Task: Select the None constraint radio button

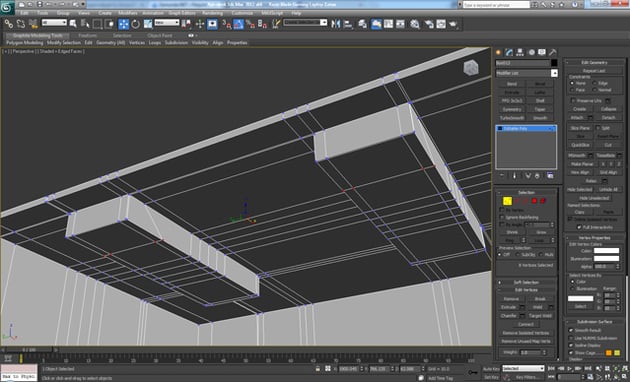Action: point(572,83)
